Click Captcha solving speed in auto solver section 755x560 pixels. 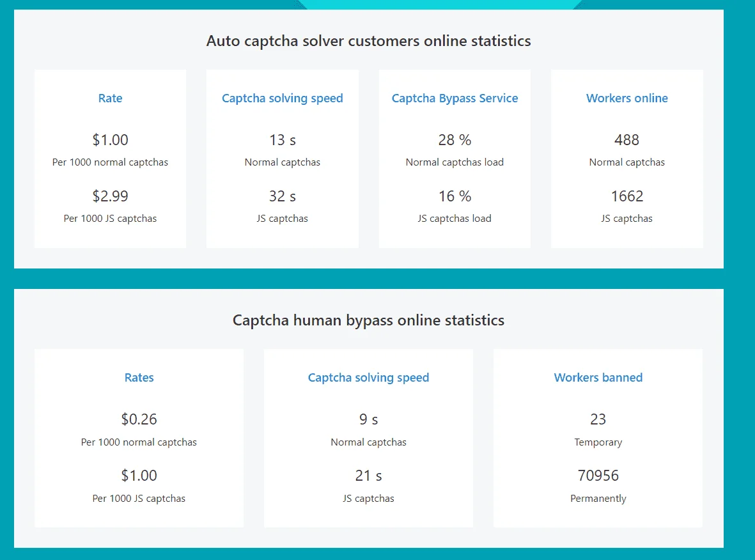click(282, 98)
